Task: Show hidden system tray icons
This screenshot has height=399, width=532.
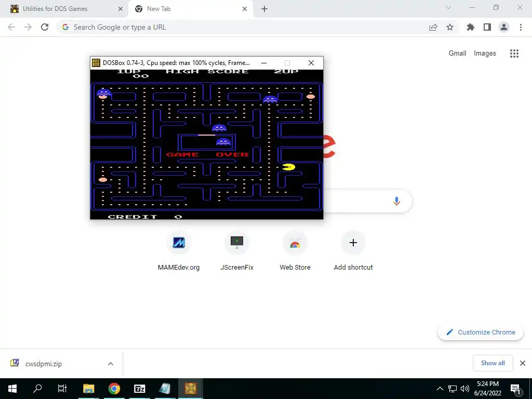Action: tap(440, 389)
